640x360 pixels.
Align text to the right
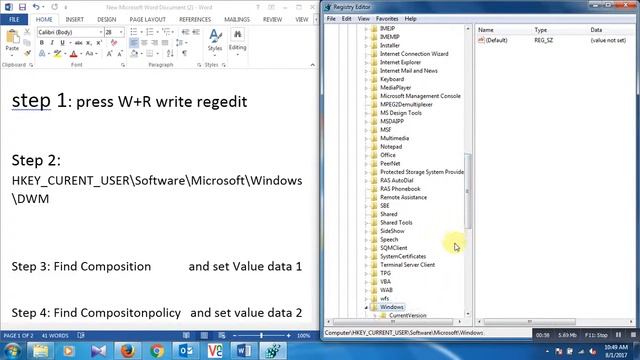click(x=155, y=42)
